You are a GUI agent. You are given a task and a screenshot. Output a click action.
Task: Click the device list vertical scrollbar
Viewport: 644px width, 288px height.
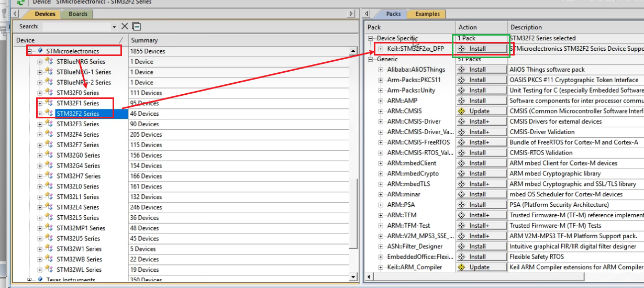(354, 213)
